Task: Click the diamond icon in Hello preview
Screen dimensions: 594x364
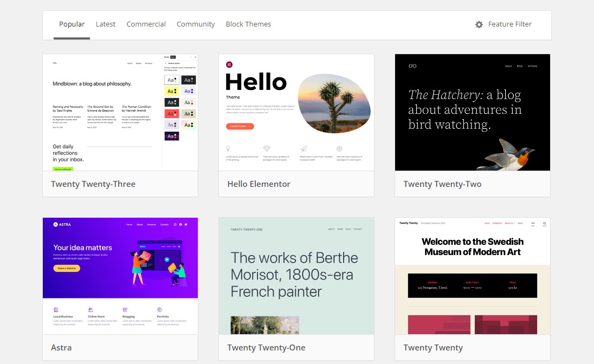Action: [x=267, y=148]
